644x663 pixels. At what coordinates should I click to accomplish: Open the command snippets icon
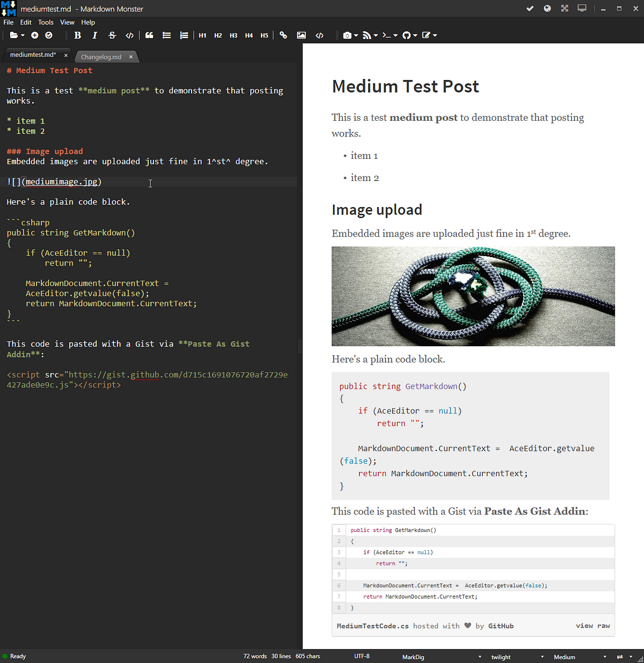[x=386, y=35]
